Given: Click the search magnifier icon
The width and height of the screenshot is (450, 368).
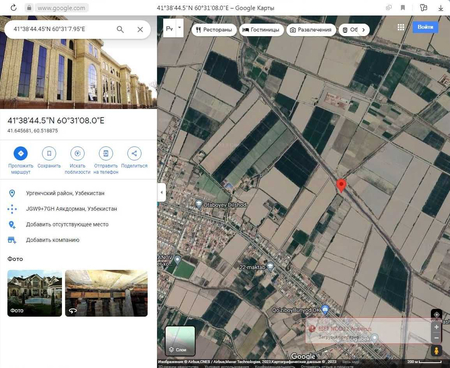Looking at the screenshot, I should pyautogui.click(x=120, y=29).
